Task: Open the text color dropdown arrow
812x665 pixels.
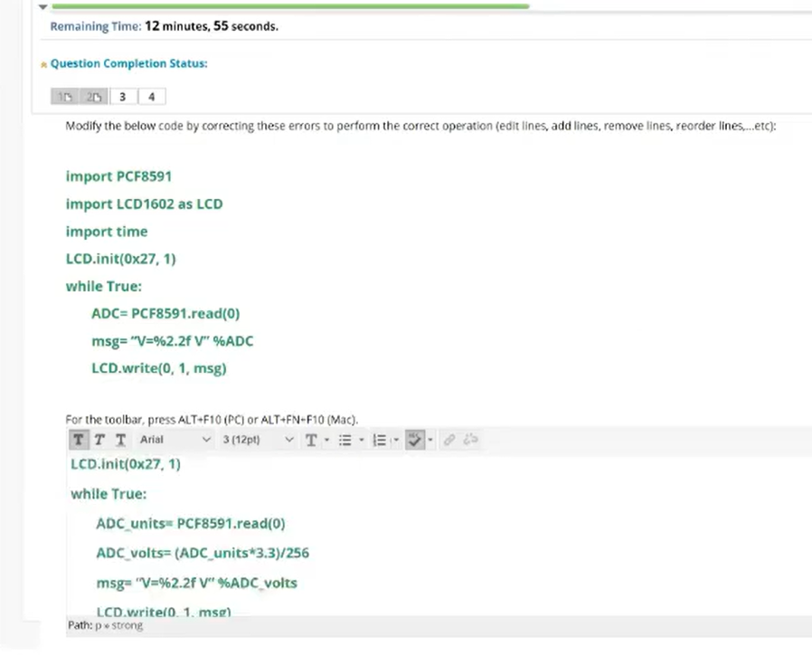Action: (326, 440)
